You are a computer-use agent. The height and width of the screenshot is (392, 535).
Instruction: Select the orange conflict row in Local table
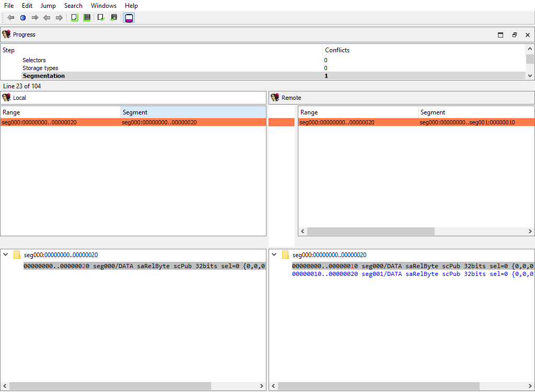133,122
